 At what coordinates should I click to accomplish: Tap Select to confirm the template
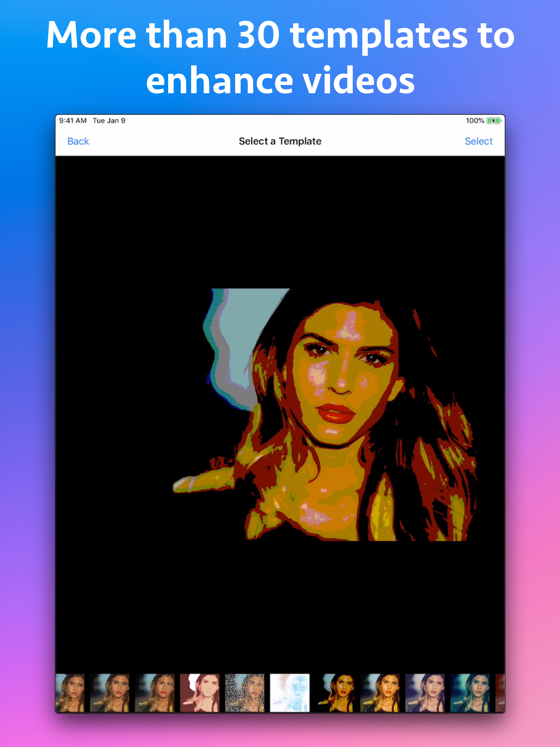[x=478, y=141]
